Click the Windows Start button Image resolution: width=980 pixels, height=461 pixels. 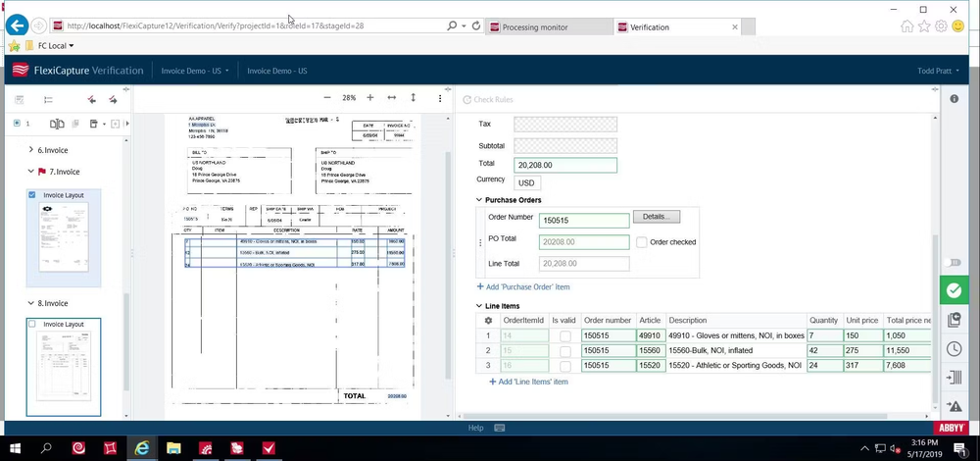tap(15, 448)
